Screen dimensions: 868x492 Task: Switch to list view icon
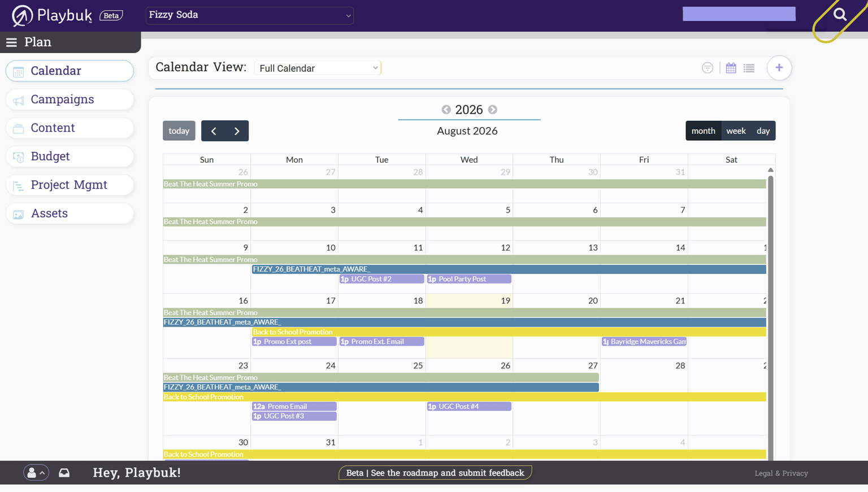pos(749,68)
